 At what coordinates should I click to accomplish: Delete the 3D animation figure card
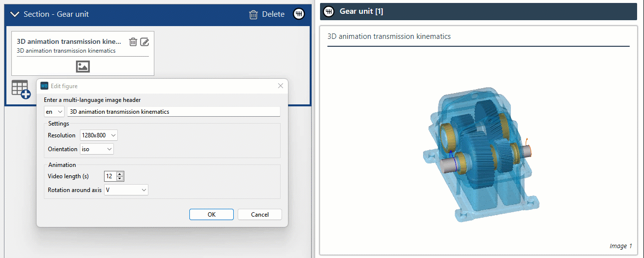point(133,42)
